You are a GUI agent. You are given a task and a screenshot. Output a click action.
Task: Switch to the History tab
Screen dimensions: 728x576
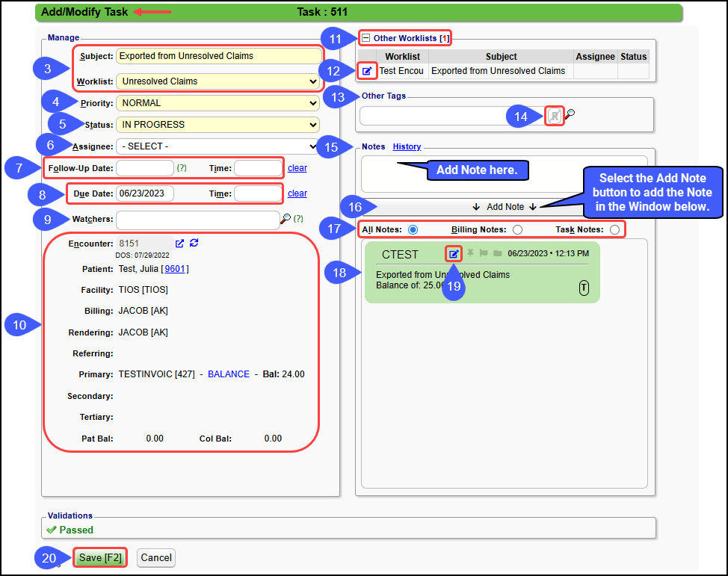[x=407, y=147]
